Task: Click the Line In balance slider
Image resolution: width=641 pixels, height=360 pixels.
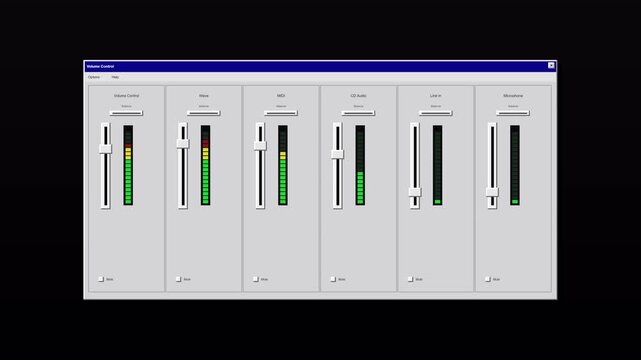Action: pos(435,113)
